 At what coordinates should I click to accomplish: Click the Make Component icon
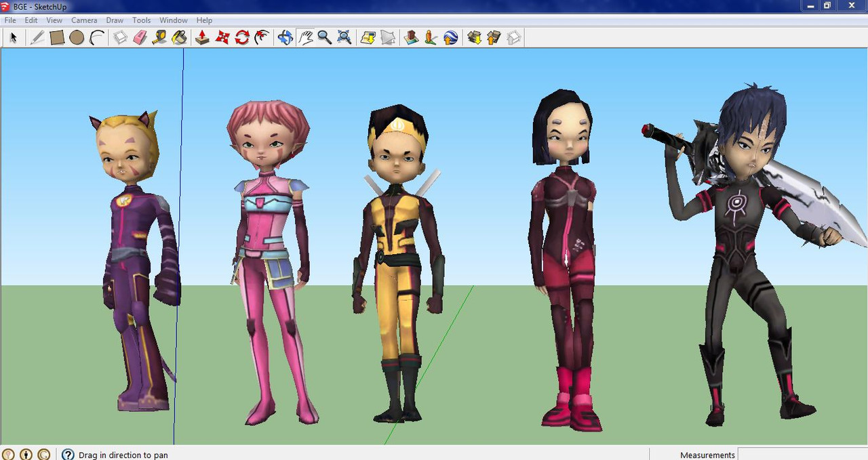(x=121, y=38)
